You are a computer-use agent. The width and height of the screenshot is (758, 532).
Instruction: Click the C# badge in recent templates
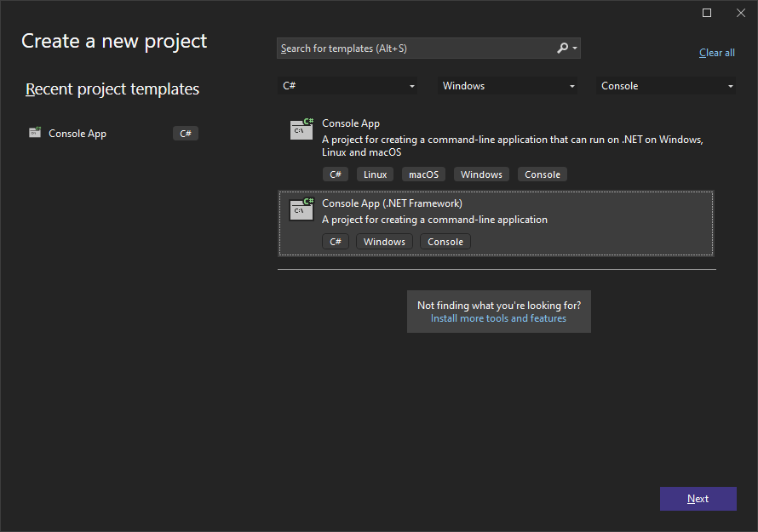pos(185,134)
